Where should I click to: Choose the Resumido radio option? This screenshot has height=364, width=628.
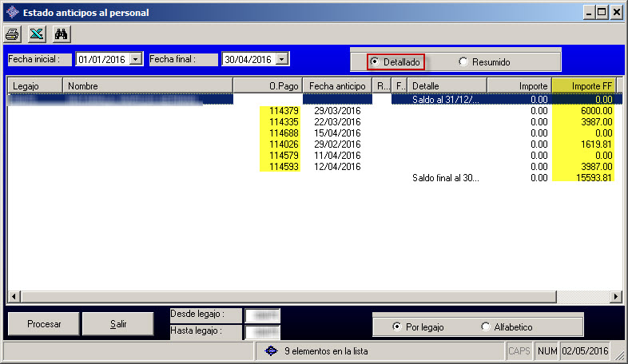click(x=463, y=61)
